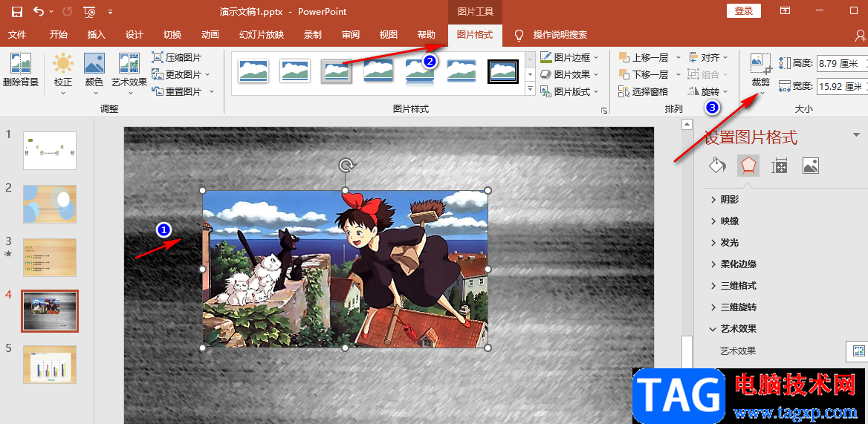Click the lightbulb Tell Me icon
The image size is (868, 424).
(519, 35)
